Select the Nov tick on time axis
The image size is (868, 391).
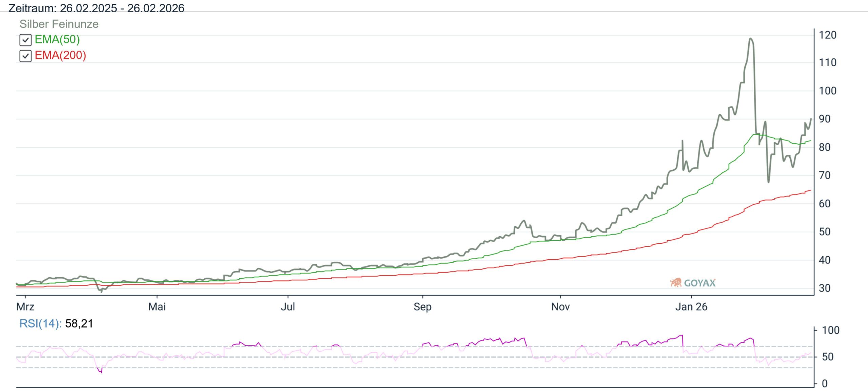[560, 306]
